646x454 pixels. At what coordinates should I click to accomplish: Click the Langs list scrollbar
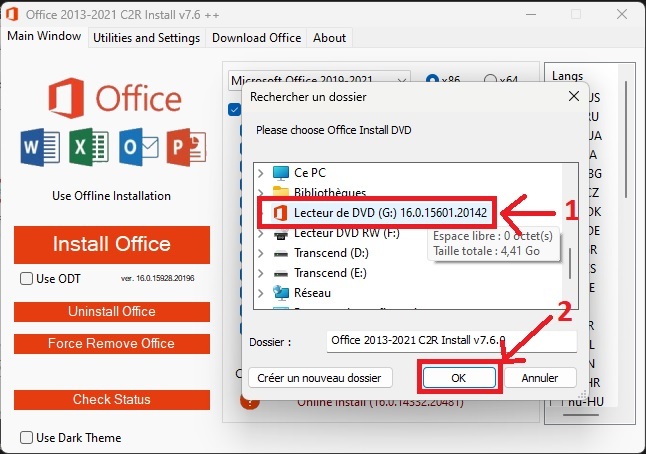(626, 140)
